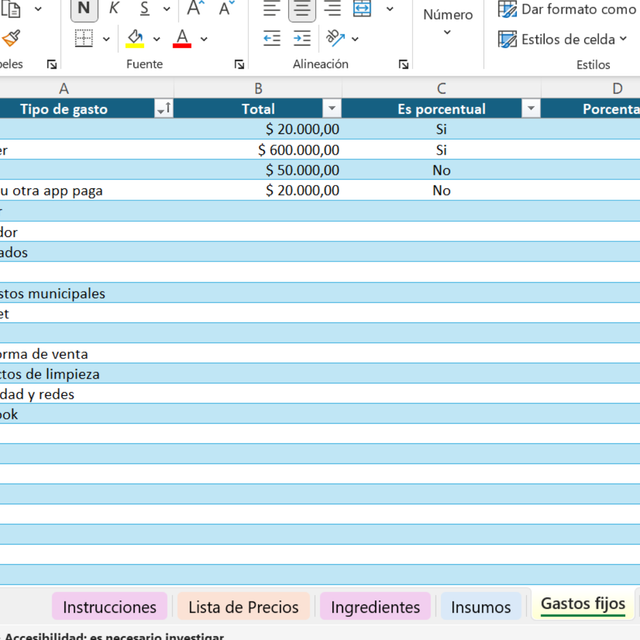
Task: Select the cell with $ 600.000,00
Action: pyautogui.click(x=258, y=150)
